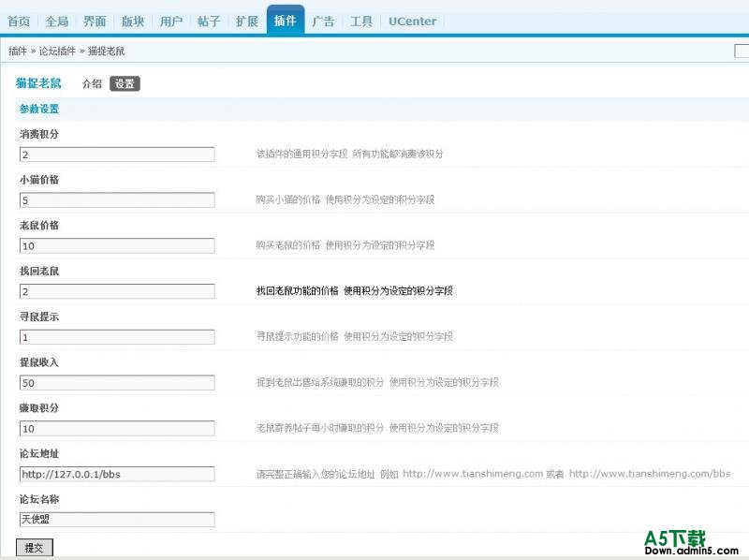
Task: Open the 版块 navigation tab
Action: (x=133, y=22)
